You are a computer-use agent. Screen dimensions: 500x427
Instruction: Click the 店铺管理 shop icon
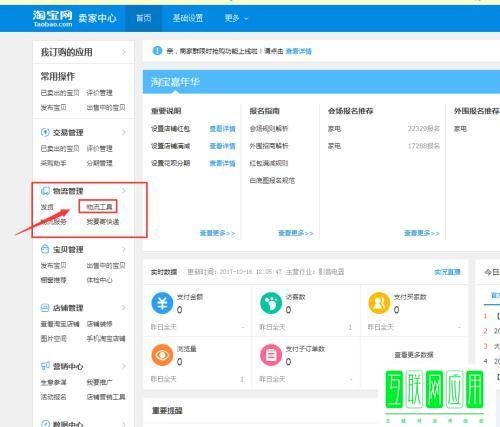pyautogui.click(x=45, y=308)
